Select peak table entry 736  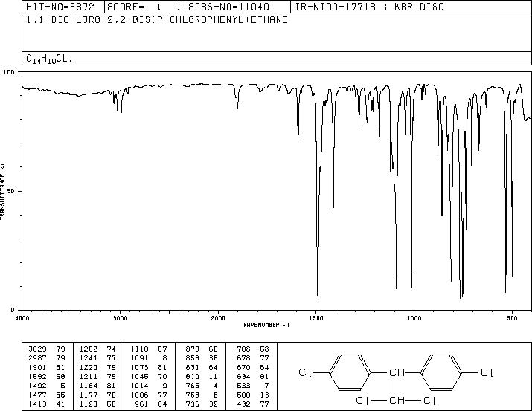[x=193, y=404]
